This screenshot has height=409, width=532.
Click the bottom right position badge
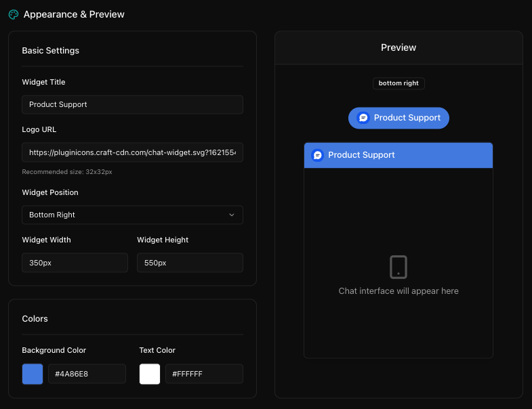point(398,83)
